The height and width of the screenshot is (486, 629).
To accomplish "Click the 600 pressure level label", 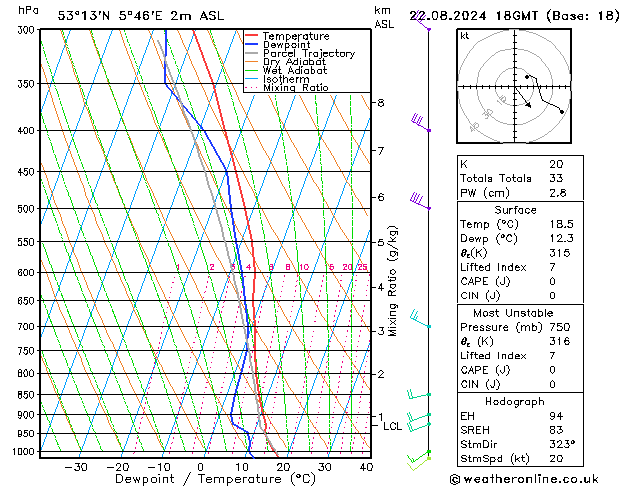I will [x=28, y=273].
